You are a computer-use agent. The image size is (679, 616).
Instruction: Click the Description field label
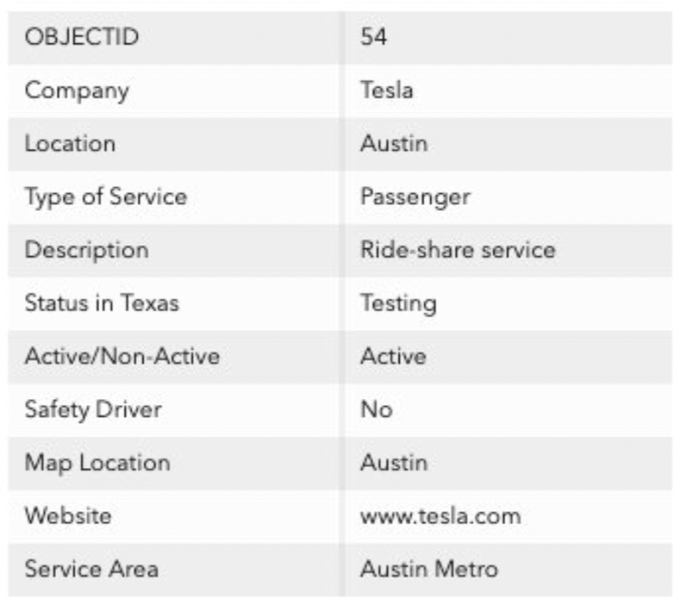click(x=86, y=250)
